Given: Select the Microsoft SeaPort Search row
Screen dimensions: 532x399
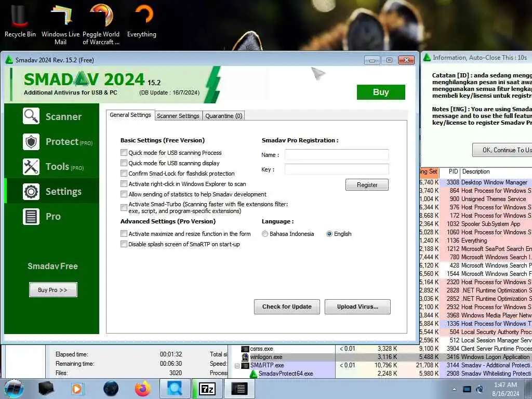Looking at the screenshot, I should (476, 249).
